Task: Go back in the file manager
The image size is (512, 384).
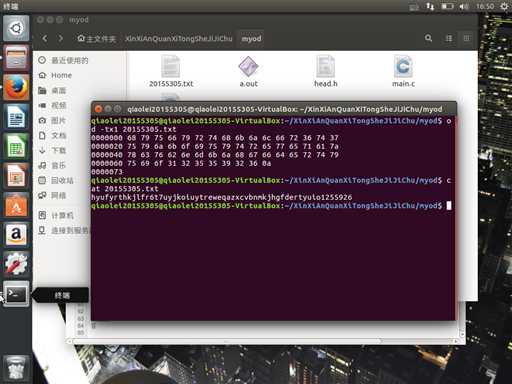Action: click(x=45, y=38)
